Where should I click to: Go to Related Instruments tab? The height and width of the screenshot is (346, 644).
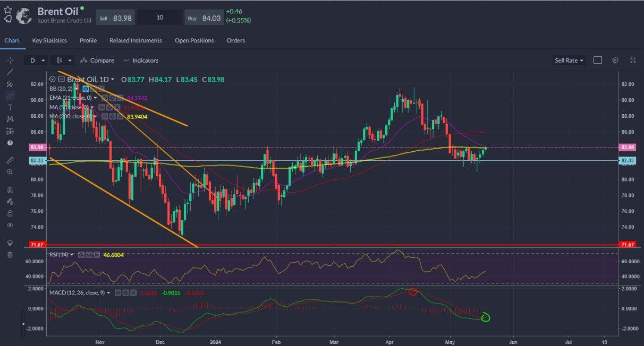click(135, 40)
